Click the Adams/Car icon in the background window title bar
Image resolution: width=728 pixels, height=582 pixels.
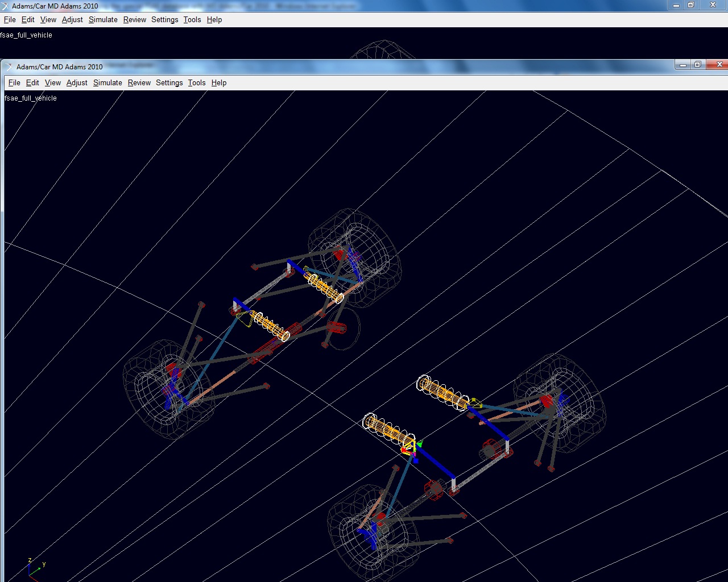[5, 6]
